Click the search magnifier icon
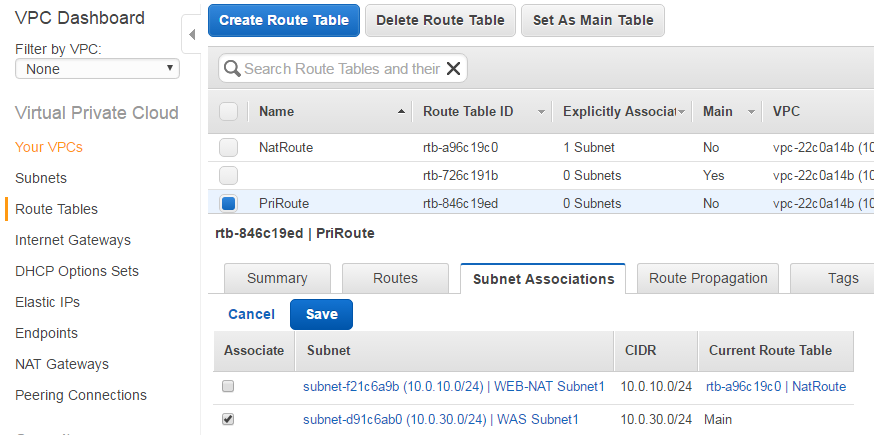The width and height of the screenshot is (874, 435). point(231,68)
